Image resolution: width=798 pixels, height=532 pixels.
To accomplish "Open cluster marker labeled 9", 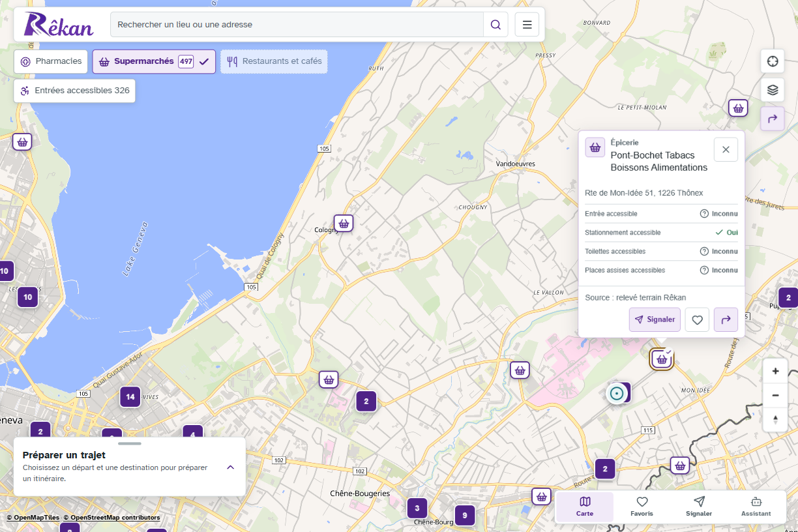I will [465, 515].
